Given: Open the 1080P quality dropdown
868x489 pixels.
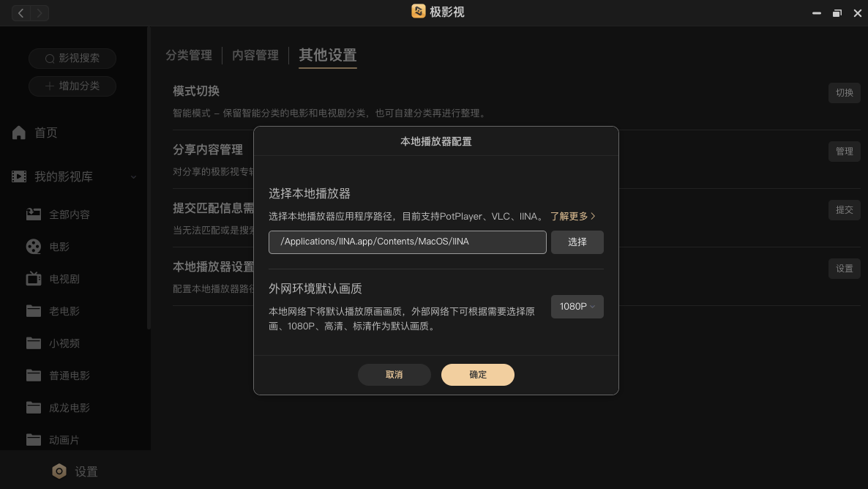Looking at the screenshot, I should pyautogui.click(x=577, y=306).
